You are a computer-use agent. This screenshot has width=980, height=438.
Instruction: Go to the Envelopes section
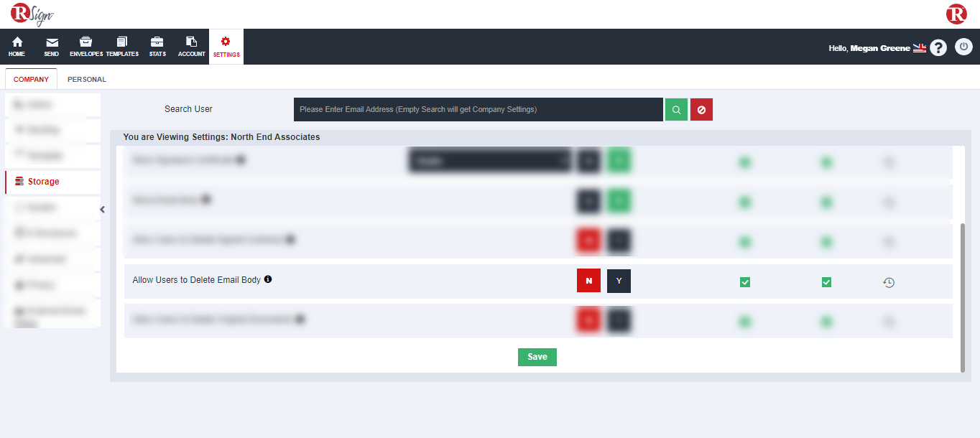point(86,47)
